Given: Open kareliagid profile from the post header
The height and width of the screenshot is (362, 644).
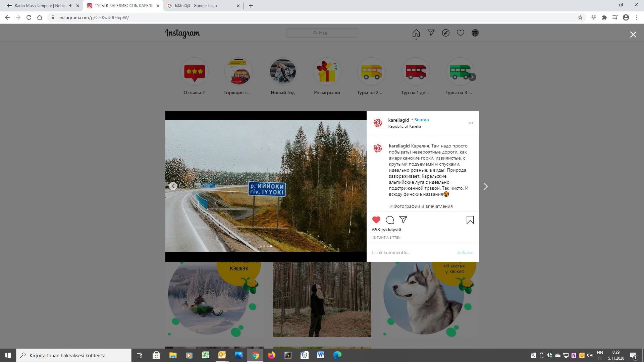Looking at the screenshot, I should [x=398, y=120].
